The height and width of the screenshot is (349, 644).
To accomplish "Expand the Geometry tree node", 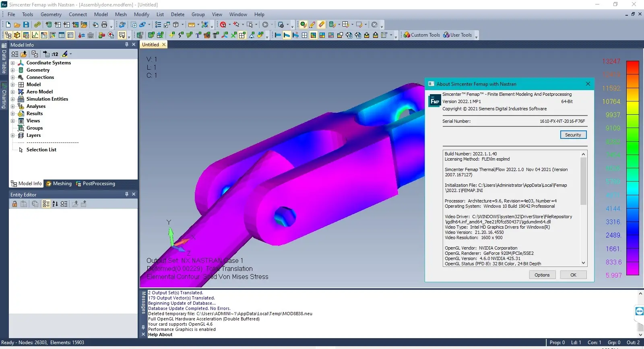I will 12,70.
